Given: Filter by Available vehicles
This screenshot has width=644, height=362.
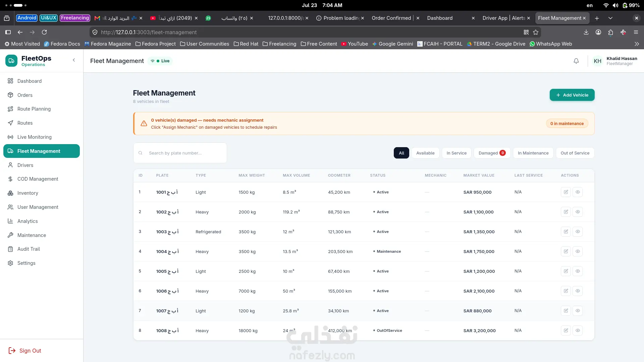Looking at the screenshot, I should (425, 153).
